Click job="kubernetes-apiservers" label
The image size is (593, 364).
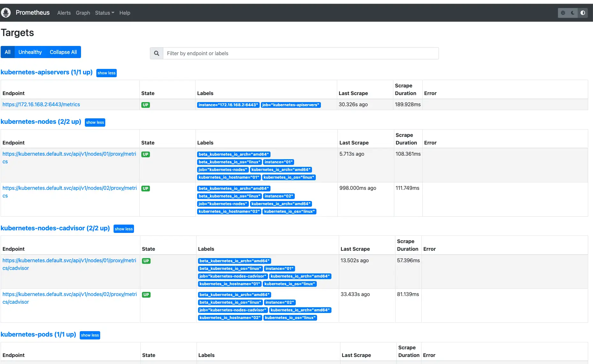click(x=291, y=105)
